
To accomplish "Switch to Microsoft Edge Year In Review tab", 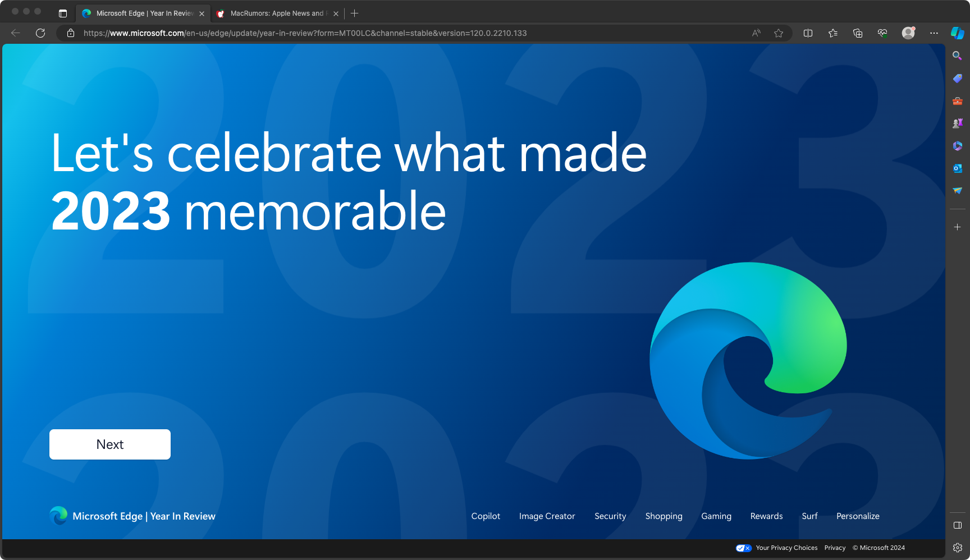I will tap(143, 13).
